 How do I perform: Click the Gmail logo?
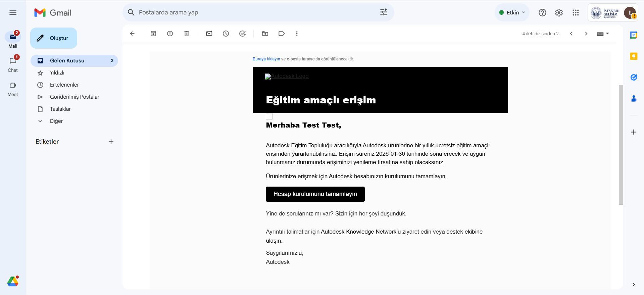point(53,13)
